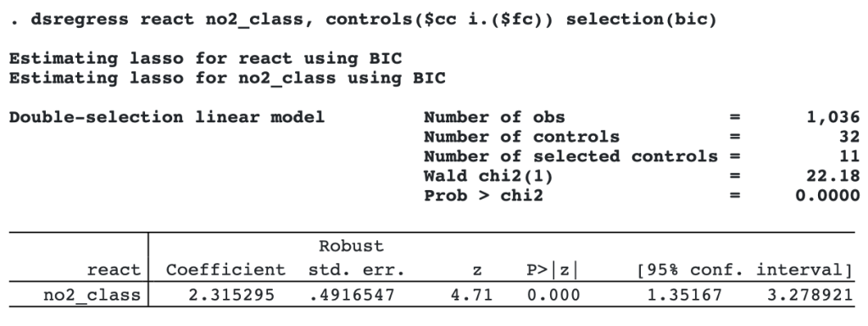Click the 'Number of controls' label

pos(521,137)
